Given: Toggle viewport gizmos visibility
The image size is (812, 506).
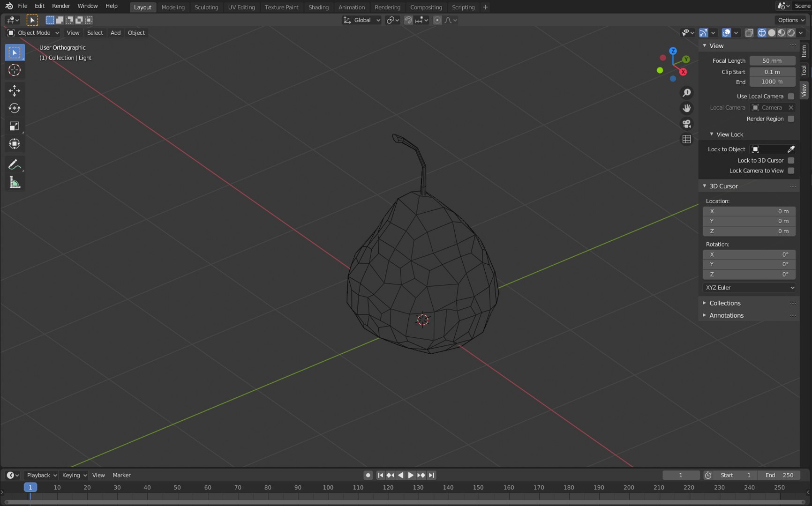Looking at the screenshot, I should (x=703, y=33).
